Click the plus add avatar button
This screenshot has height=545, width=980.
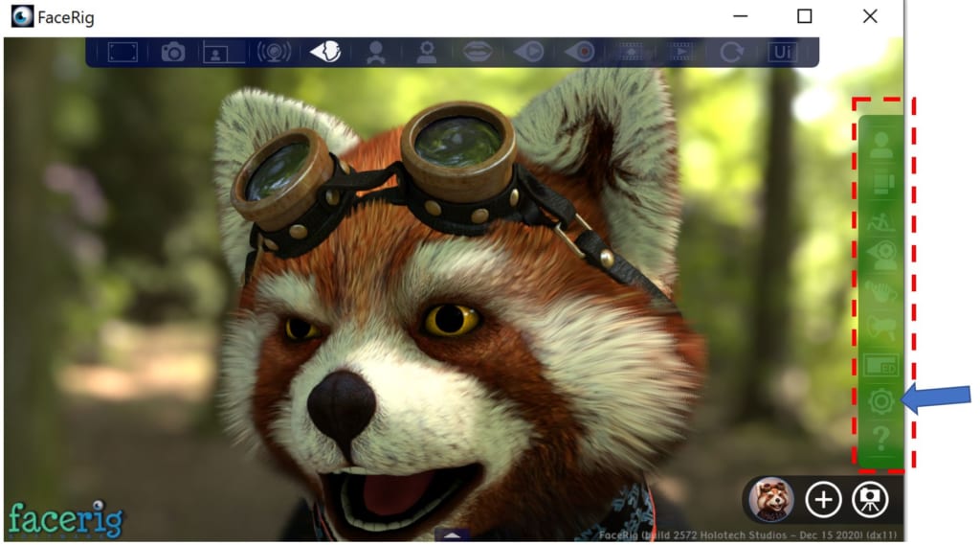pyautogui.click(x=823, y=499)
